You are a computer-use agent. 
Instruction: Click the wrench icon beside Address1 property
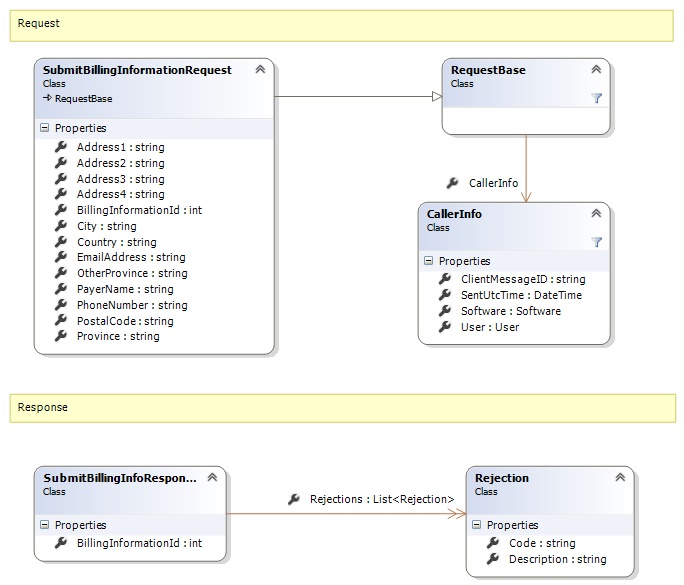click(62, 147)
